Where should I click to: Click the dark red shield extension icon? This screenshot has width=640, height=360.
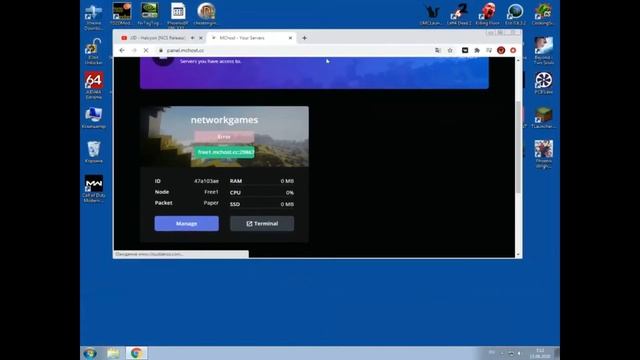tap(501, 50)
